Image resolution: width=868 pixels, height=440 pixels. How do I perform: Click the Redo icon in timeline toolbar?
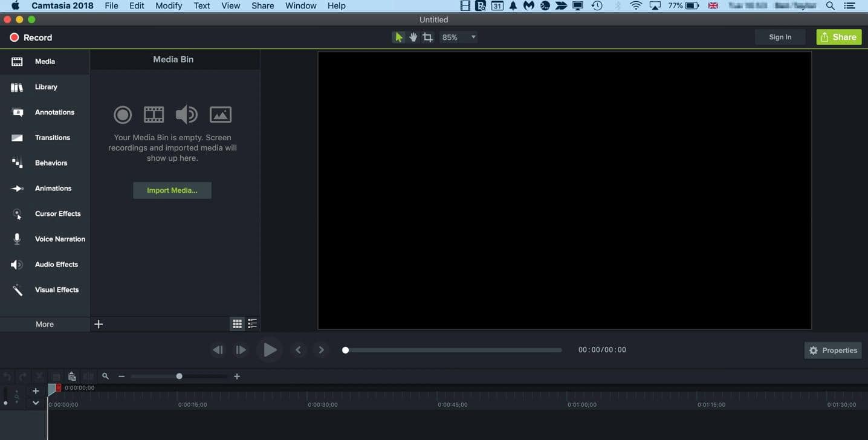(x=23, y=377)
